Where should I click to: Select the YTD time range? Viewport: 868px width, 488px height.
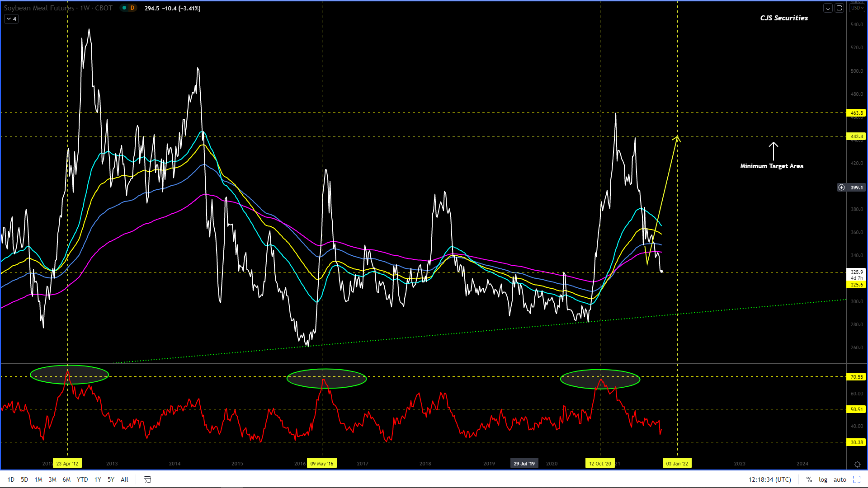(82, 479)
